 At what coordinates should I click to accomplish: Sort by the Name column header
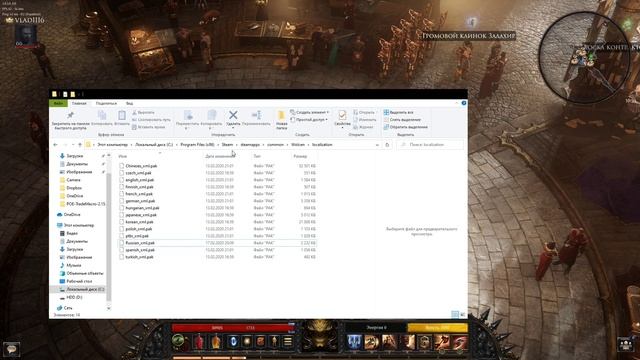pyautogui.click(x=122, y=156)
